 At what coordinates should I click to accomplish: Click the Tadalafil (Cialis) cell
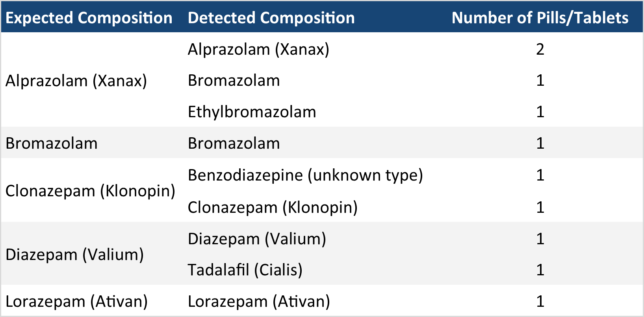[x=245, y=270]
